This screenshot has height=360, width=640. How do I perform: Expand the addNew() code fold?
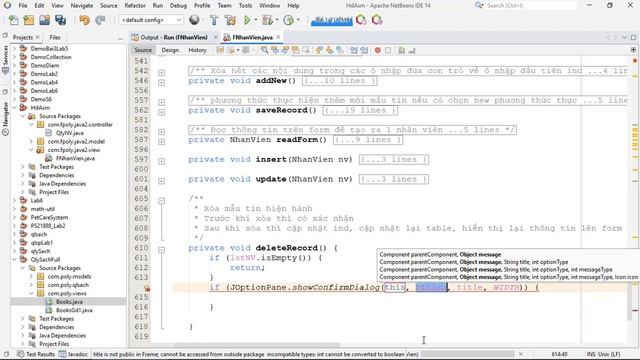coord(162,82)
